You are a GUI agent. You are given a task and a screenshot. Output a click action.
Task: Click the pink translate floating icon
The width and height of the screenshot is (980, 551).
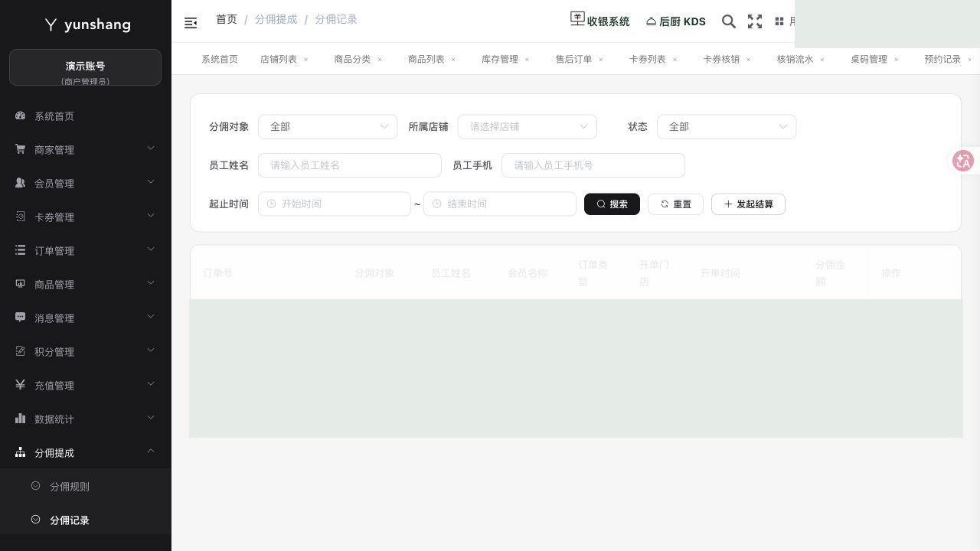[962, 161]
